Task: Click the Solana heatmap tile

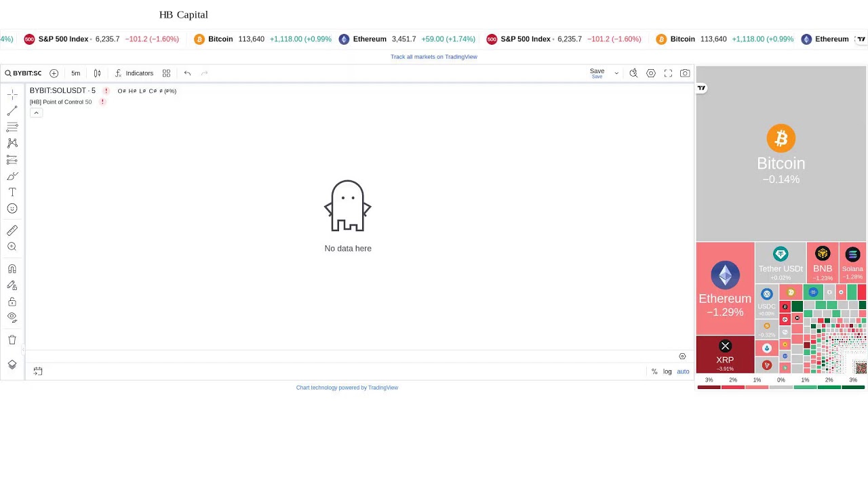Action: [852, 263]
